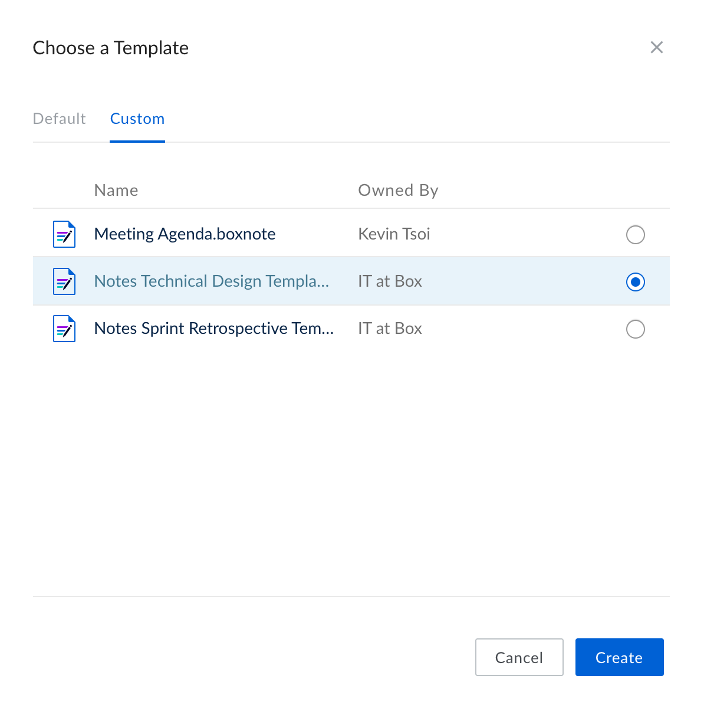Switch to the Default tab
Image resolution: width=704 pixels, height=728 pixels.
pyautogui.click(x=60, y=119)
